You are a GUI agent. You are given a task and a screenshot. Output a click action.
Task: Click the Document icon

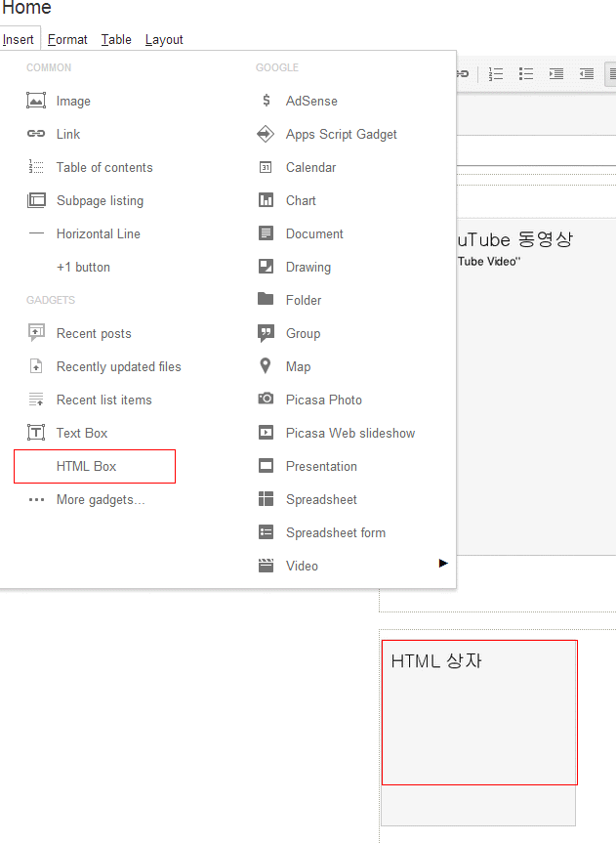266,233
